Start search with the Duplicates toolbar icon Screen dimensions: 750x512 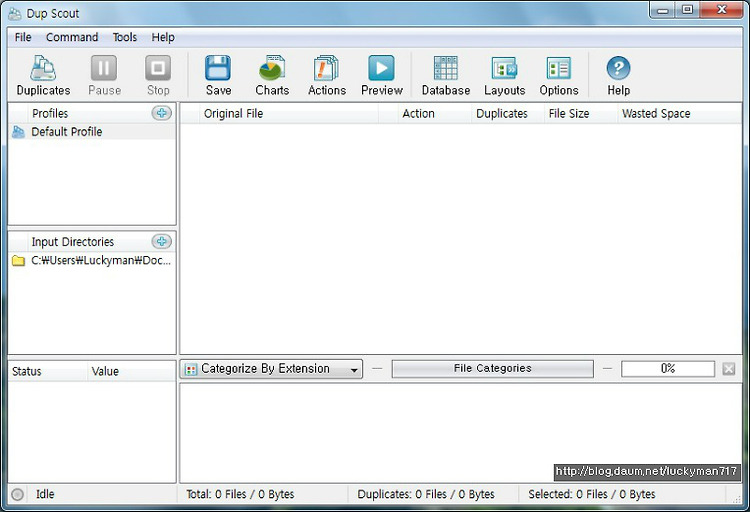tap(43, 68)
